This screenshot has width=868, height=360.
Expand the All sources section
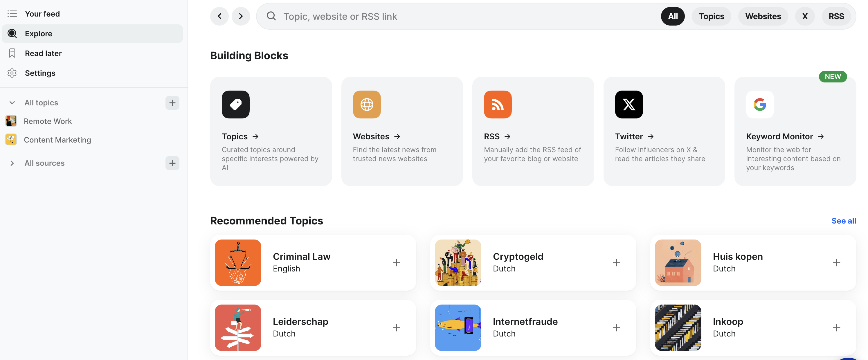(x=12, y=163)
